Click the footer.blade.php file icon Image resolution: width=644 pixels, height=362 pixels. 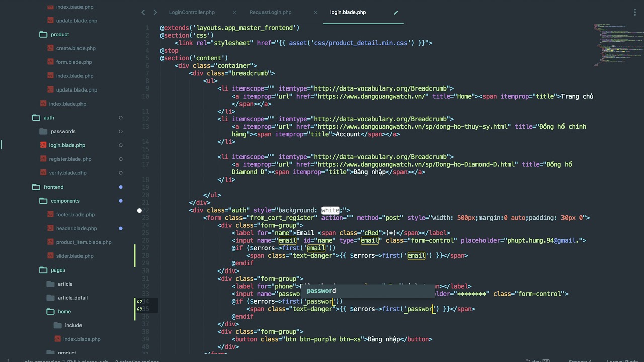(51, 214)
